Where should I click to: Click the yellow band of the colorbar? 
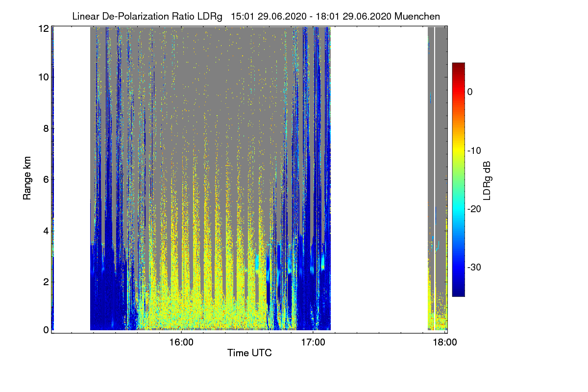(458, 150)
